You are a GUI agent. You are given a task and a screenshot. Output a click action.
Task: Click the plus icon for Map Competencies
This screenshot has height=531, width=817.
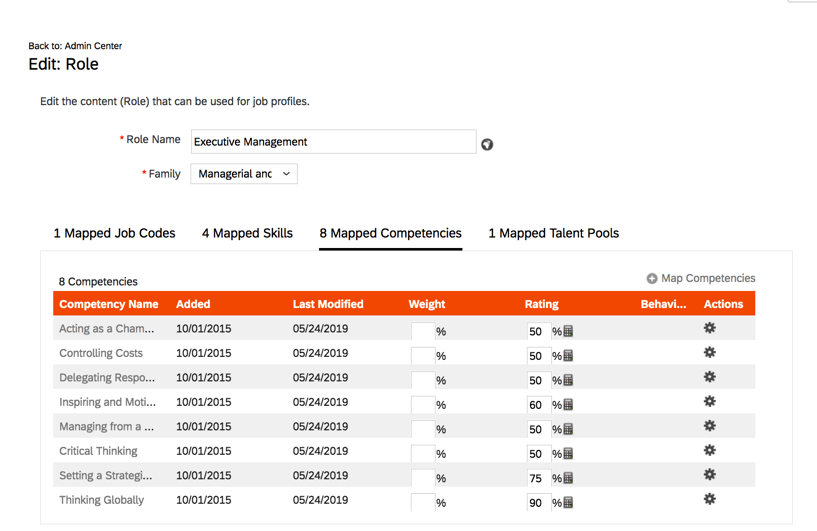click(x=652, y=279)
